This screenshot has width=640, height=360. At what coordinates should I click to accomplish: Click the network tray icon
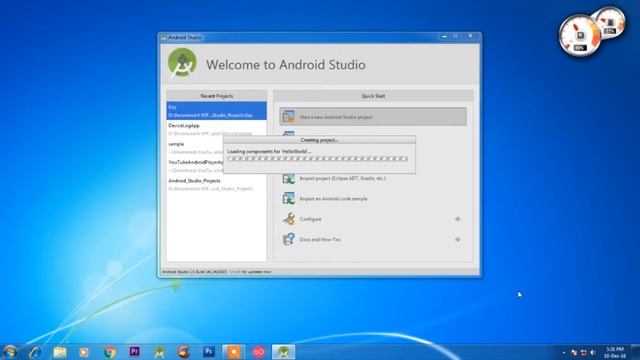click(584, 353)
